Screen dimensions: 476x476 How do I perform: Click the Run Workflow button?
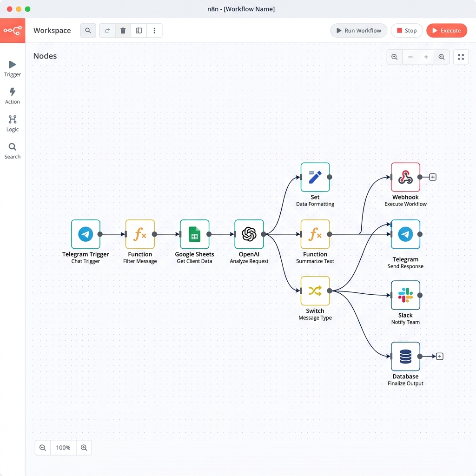(x=358, y=30)
